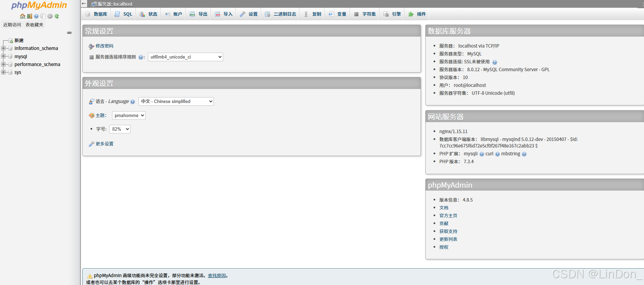Open the 文档 link
Image resolution: width=644 pixels, height=285 pixels.
(444, 208)
